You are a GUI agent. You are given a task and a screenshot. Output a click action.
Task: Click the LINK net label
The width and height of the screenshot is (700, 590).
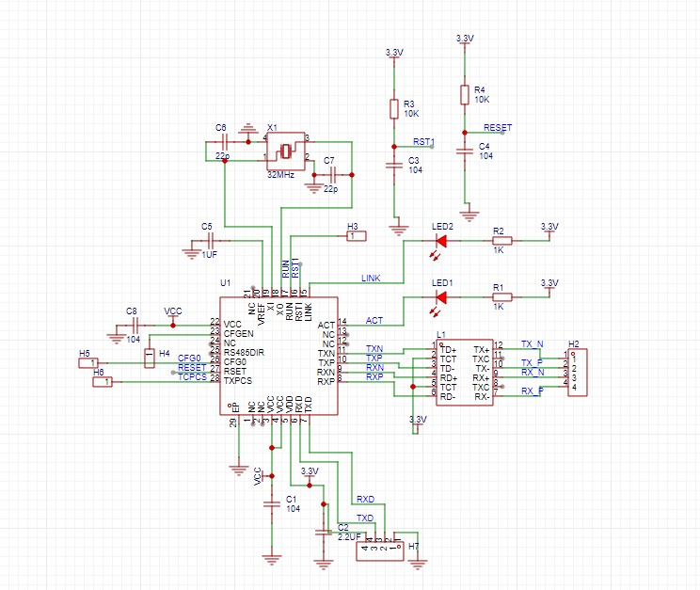[x=371, y=279]
